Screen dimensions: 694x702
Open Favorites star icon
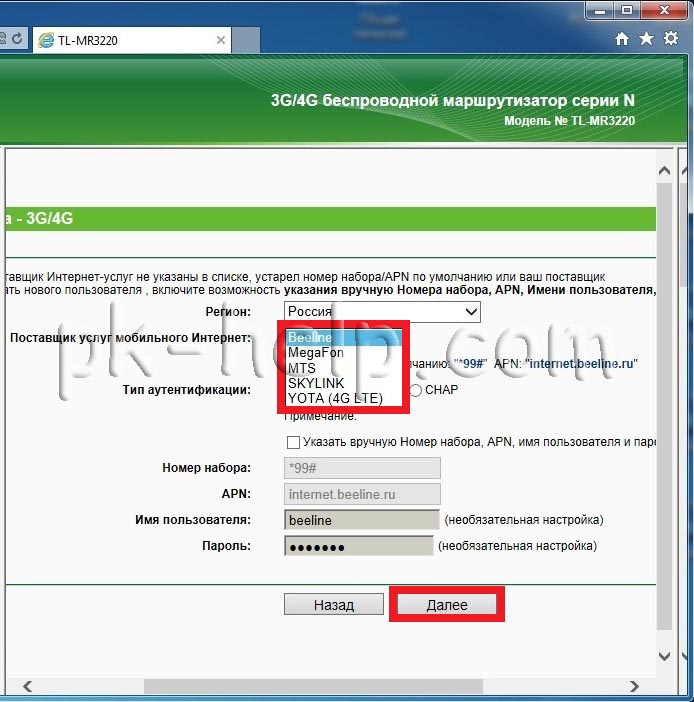646,39
